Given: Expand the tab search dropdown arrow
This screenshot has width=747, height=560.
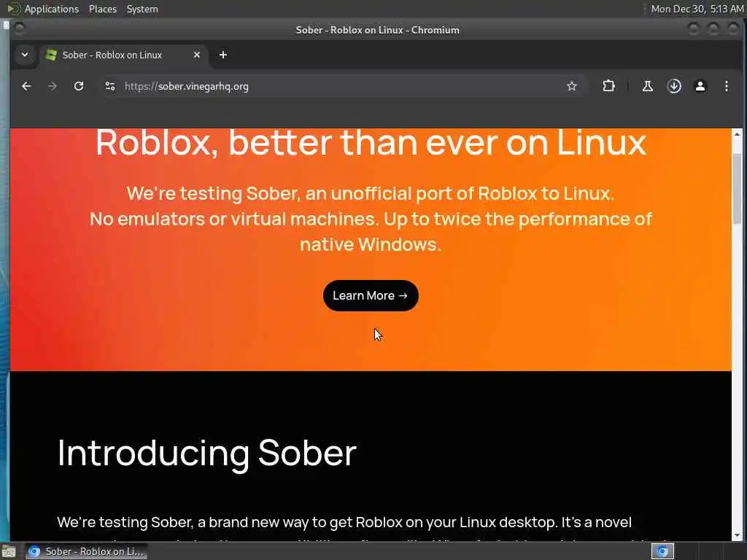Looking at the screenshot, I should pyautogui.click(x=25, y=55).
